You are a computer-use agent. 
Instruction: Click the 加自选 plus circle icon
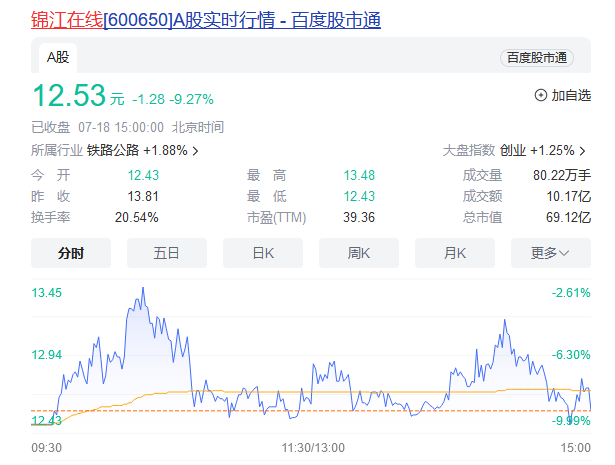click(540, 95)
